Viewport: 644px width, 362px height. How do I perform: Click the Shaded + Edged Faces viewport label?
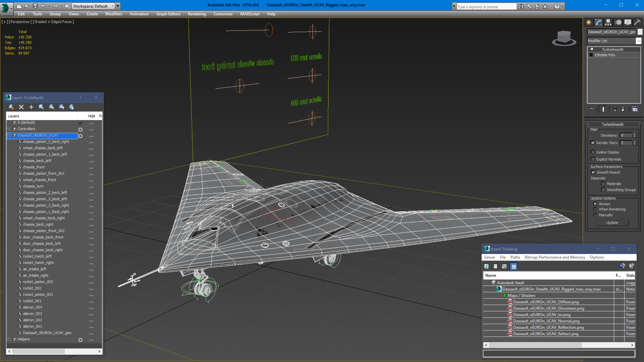[x=53, y=22]
